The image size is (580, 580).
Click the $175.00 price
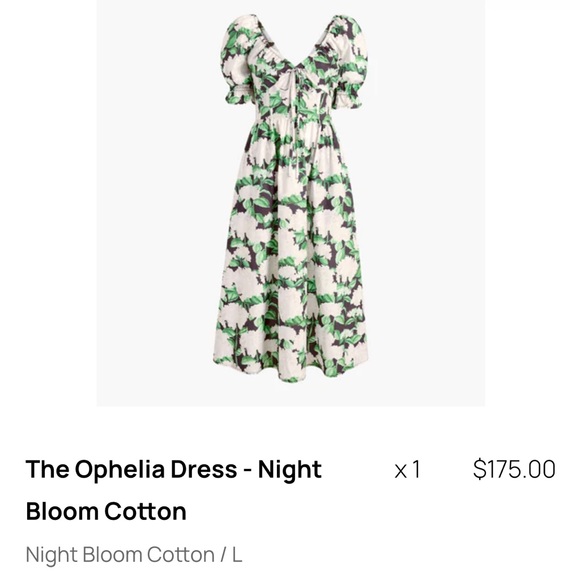click(514, 469)
